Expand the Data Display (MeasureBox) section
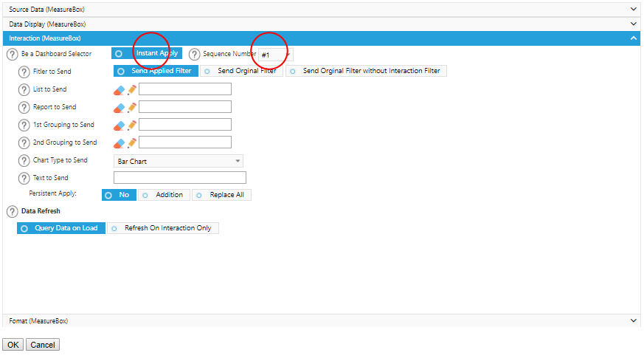This screenshot has height=361, width=644. 322,24
